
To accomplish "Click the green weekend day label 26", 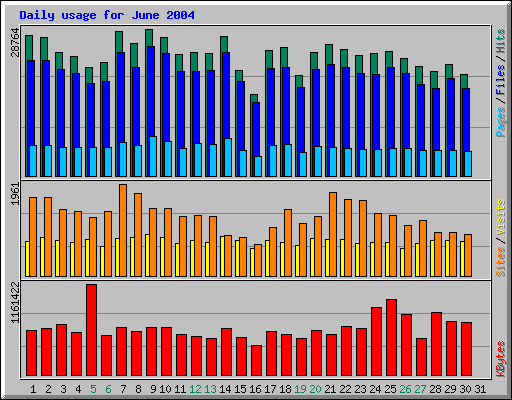I will tap(405, 389).
